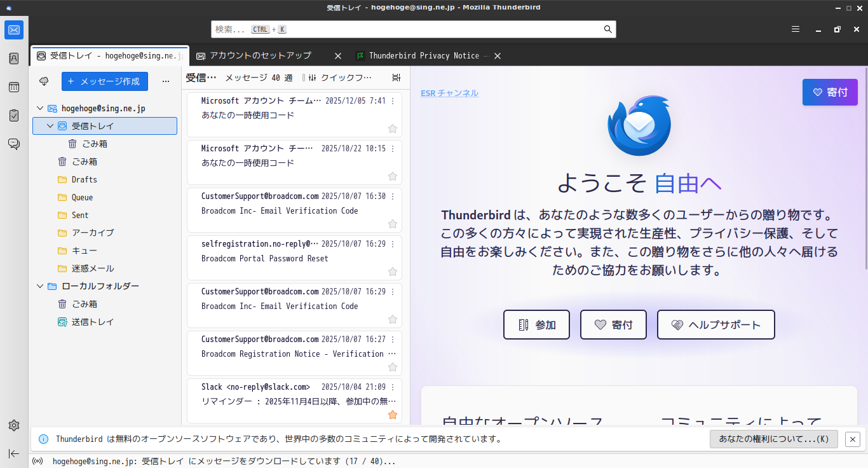Collapse the spaces toolbar
868x468 pixels.
pyautogui.click(x=14, y=453)
